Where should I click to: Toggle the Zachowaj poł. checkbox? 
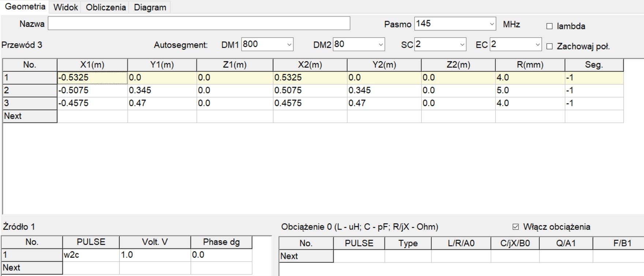coord(549,47)
